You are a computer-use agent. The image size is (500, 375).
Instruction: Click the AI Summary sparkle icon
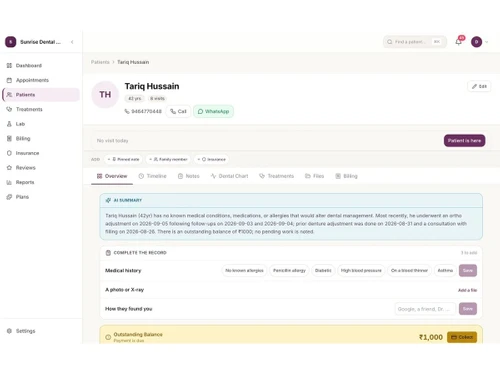coord(108,200)
